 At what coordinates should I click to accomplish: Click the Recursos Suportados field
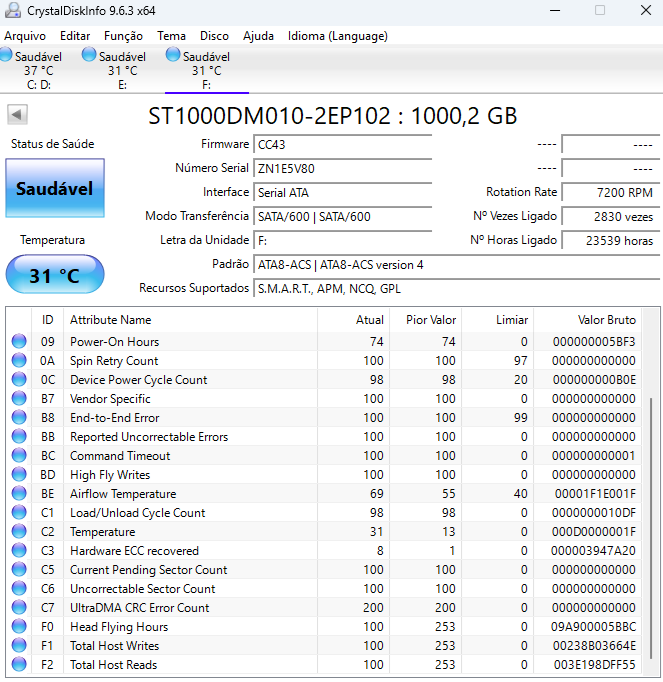point(456,288)
